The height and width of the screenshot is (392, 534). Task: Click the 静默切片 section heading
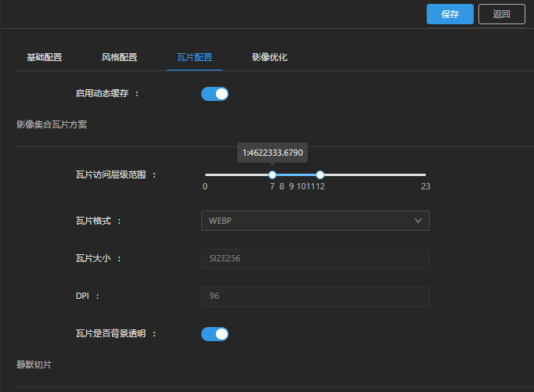click(34, 365)
